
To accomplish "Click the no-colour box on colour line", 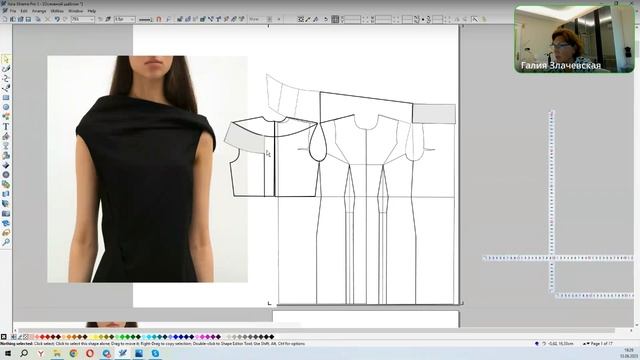I will tap(4, 337).
